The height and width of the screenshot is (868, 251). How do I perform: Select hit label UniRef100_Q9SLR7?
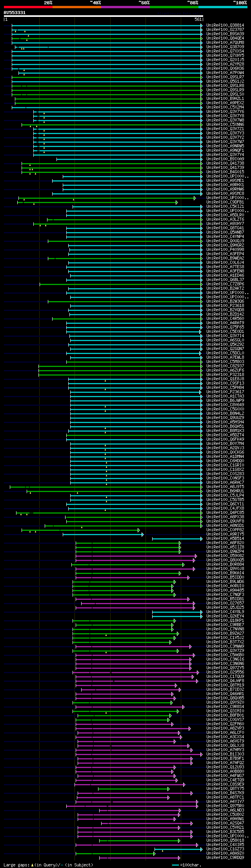(x=225, y=77)
